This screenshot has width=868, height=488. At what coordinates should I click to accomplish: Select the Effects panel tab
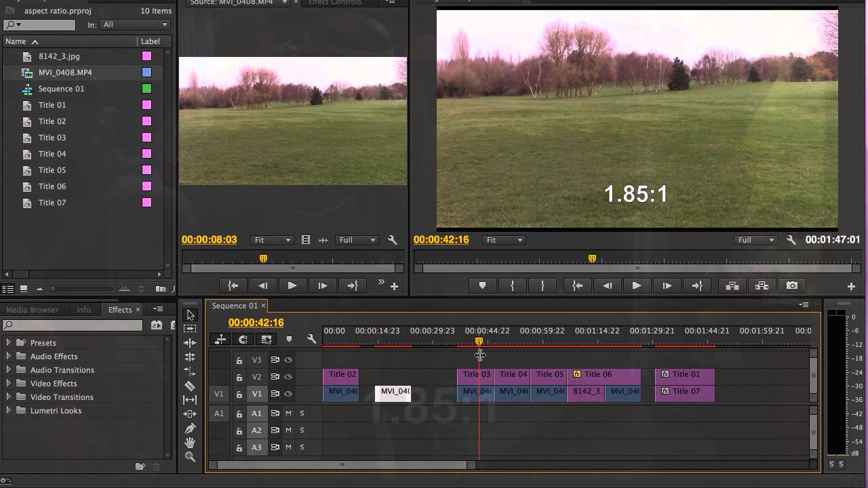[120, 310]
